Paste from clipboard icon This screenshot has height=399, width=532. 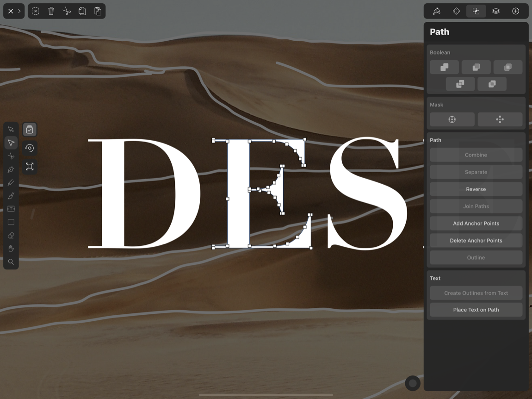[98, 11]
